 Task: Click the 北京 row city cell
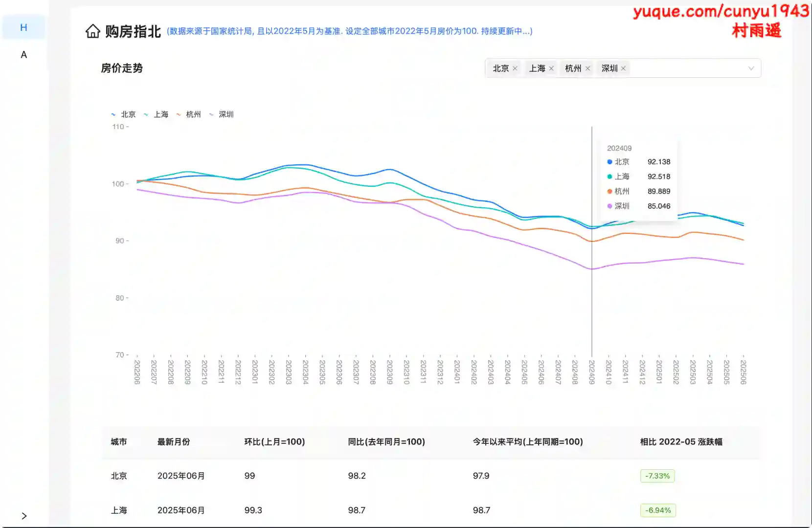(119, 476)
